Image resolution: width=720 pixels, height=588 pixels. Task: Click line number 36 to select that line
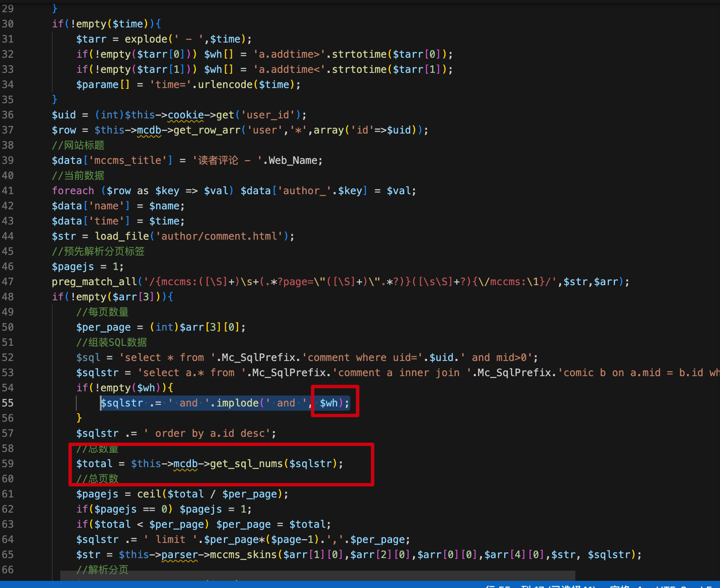tap(8, 115)
